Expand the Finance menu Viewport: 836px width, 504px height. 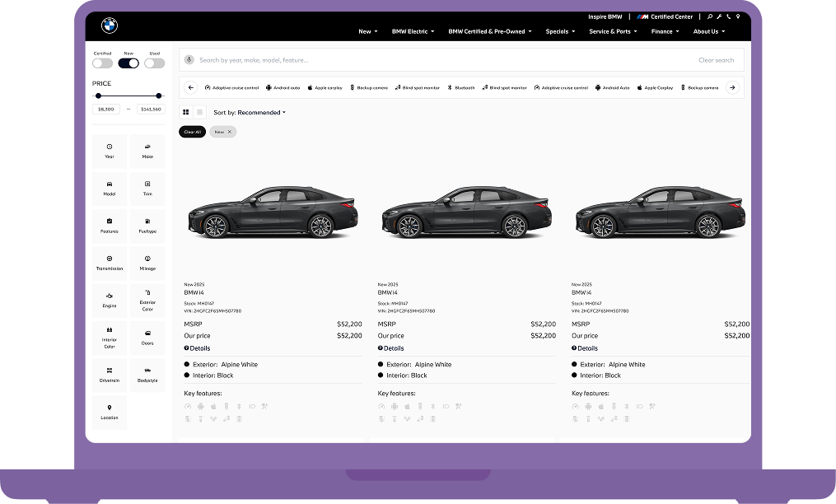(666, 31)
